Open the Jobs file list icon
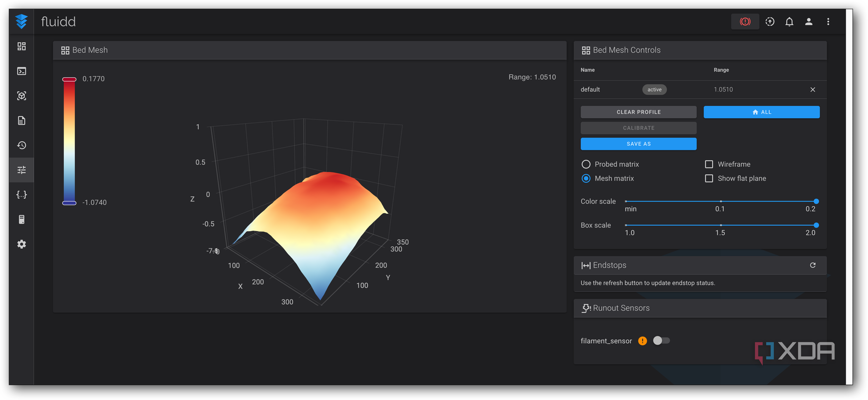 (x=22, y=121)
